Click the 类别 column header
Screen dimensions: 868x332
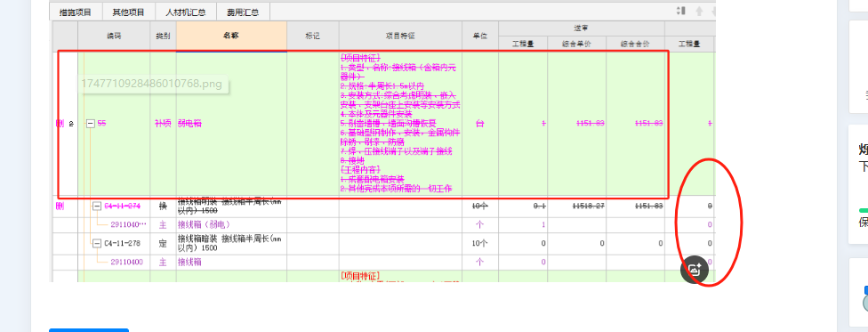click(x=163, y=36)
